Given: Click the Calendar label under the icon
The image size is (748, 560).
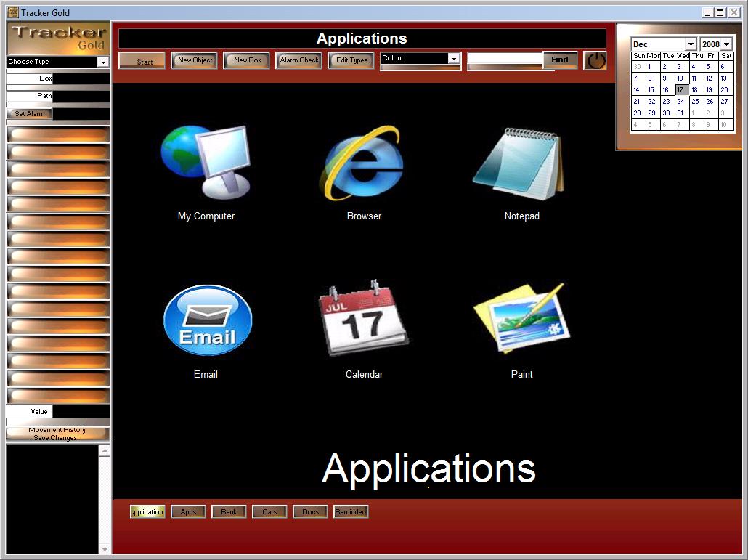Looking at the screenshot, I should click(x=364, y=375).
